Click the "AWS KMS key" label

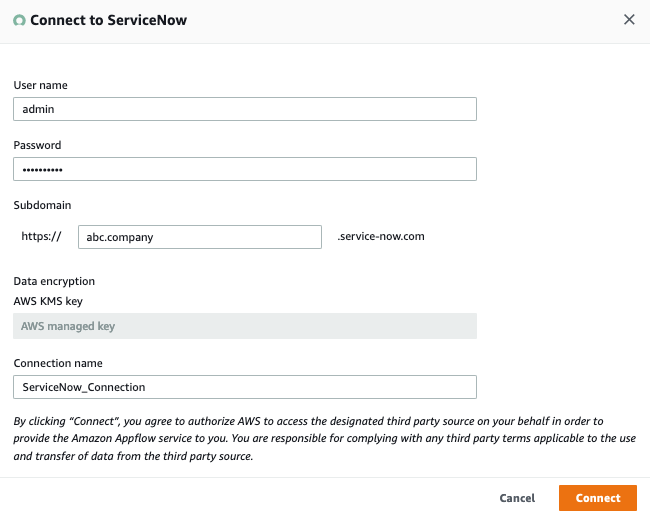[49, 299]
